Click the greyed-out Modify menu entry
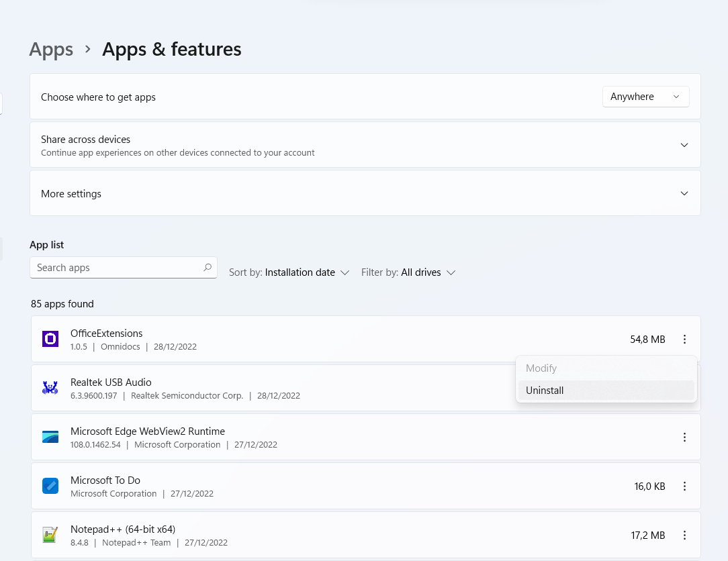The height and width of the screenshot is (561, 728). point(606,368)
